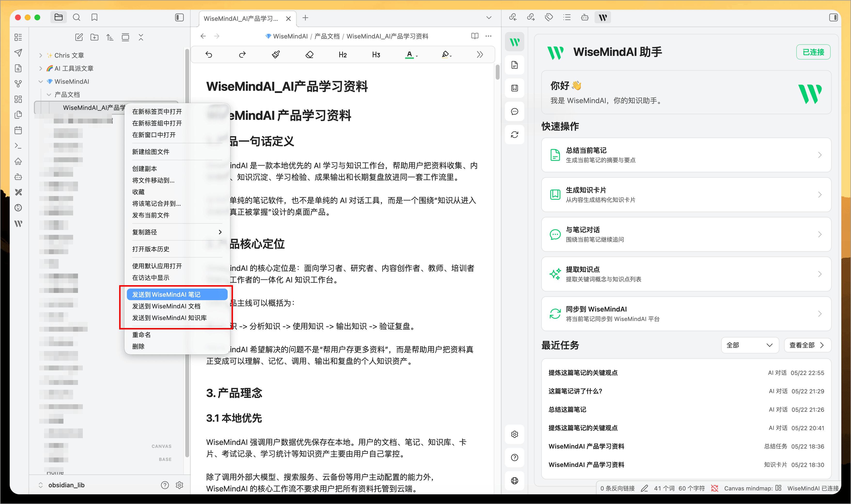Screen dimensions: 851x504
Task: Open the bookmarks panel icon
Action: coord(94,17)
